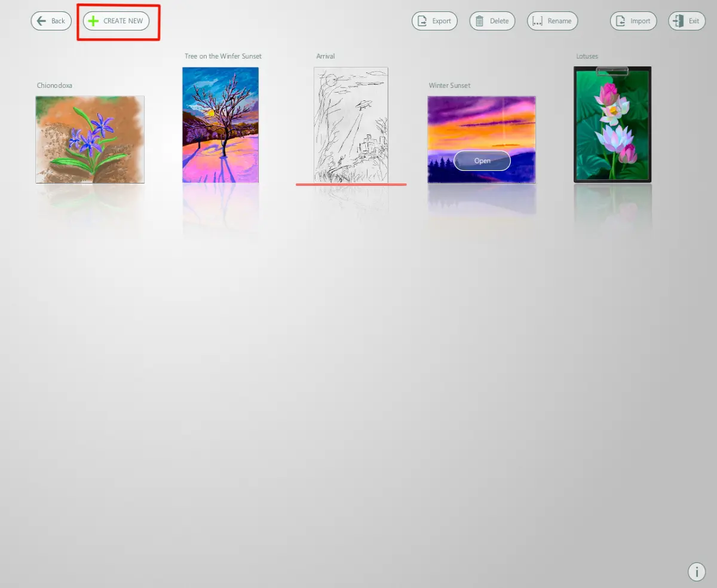The image size is (717, 588).
Task: Open the info icon in the corner
Action: click(697, 571)
